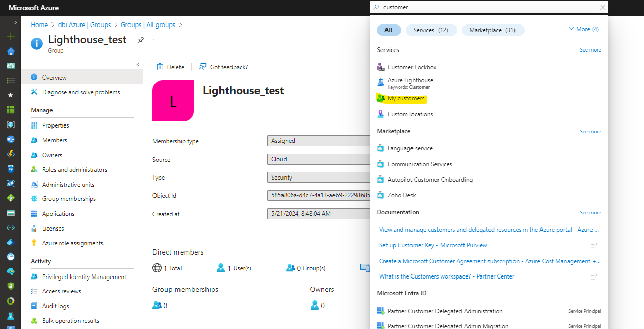Navigate to Home breadcrumb link
Screen dimensions: 644x329
39,24
